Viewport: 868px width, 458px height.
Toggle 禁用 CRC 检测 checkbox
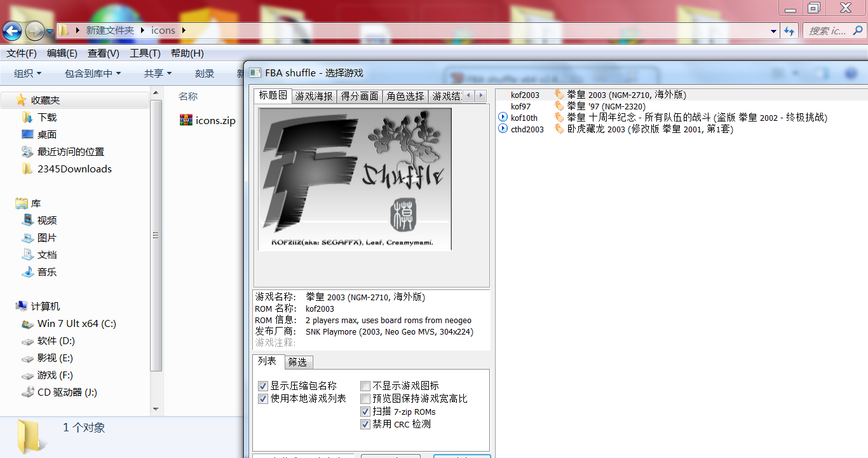click(x=365, y=424)
